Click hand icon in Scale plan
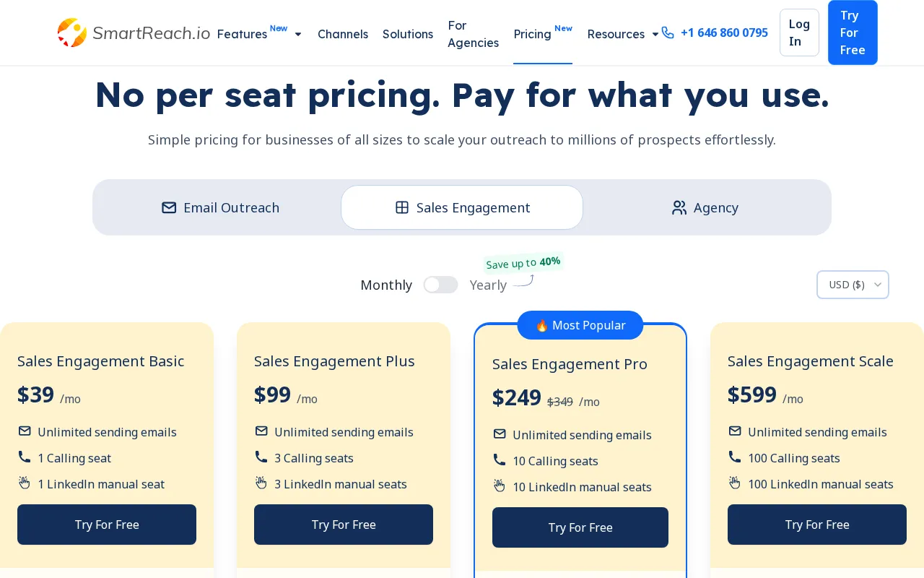This screenshot has width=924, height=578. (x=735, y=483)
